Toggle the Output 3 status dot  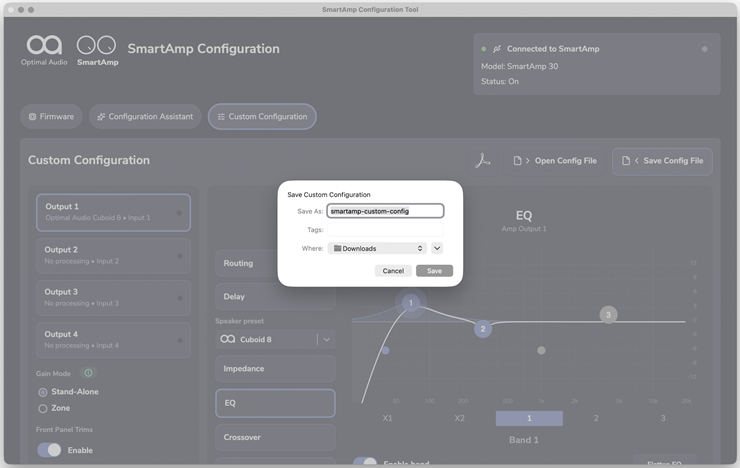pos(180,298)
